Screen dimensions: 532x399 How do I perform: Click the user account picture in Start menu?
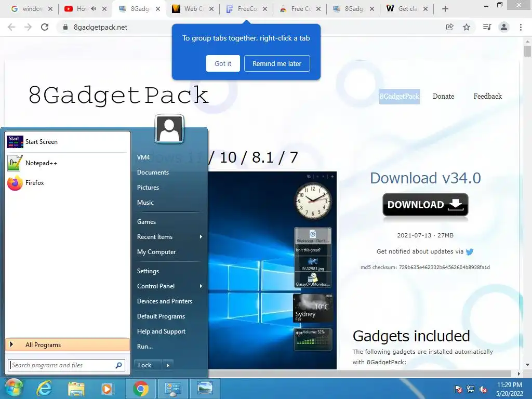[169, 129]
